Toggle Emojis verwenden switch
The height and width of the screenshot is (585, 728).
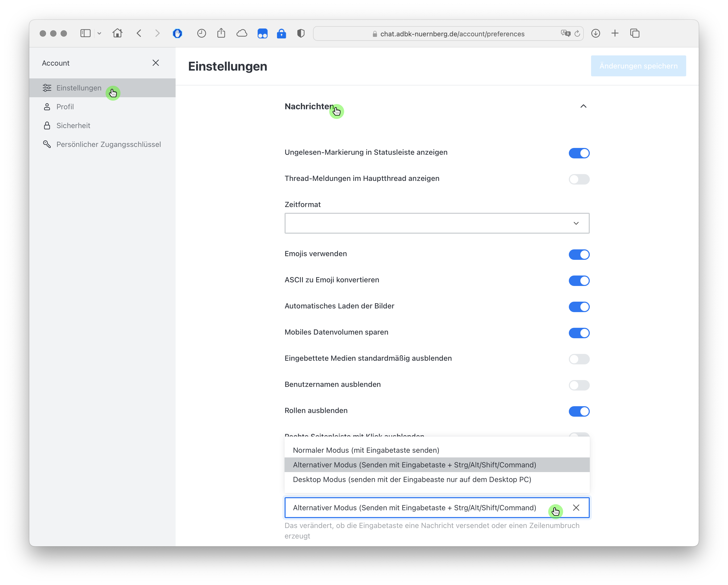pyautogui.click(x=579, y=254)
